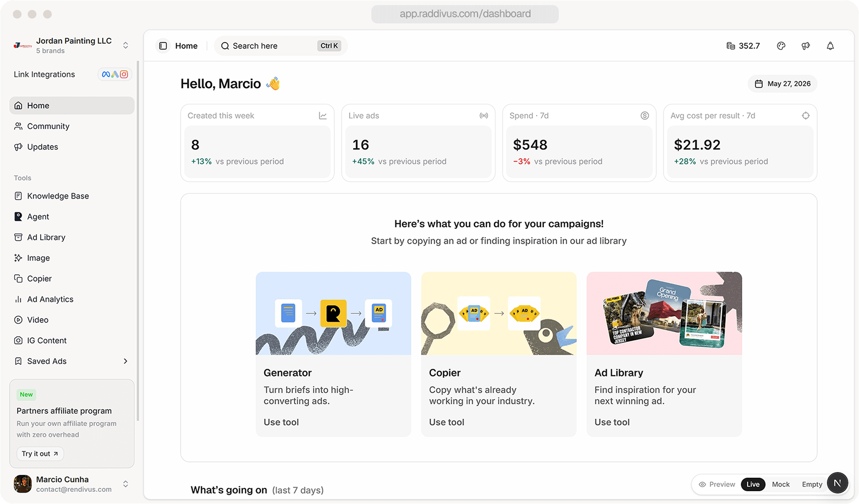Switch the preview mode to Empty
859x504 pixels.
coord(812,484)
